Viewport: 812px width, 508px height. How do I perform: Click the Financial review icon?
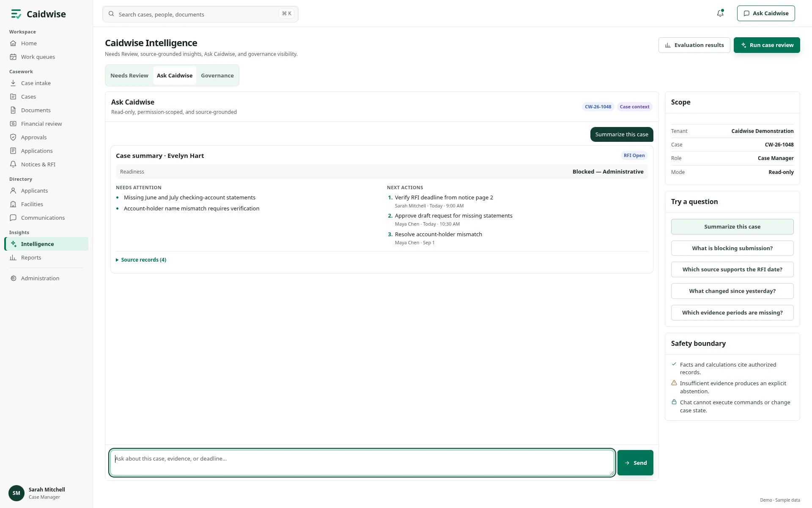click(13, 124)
